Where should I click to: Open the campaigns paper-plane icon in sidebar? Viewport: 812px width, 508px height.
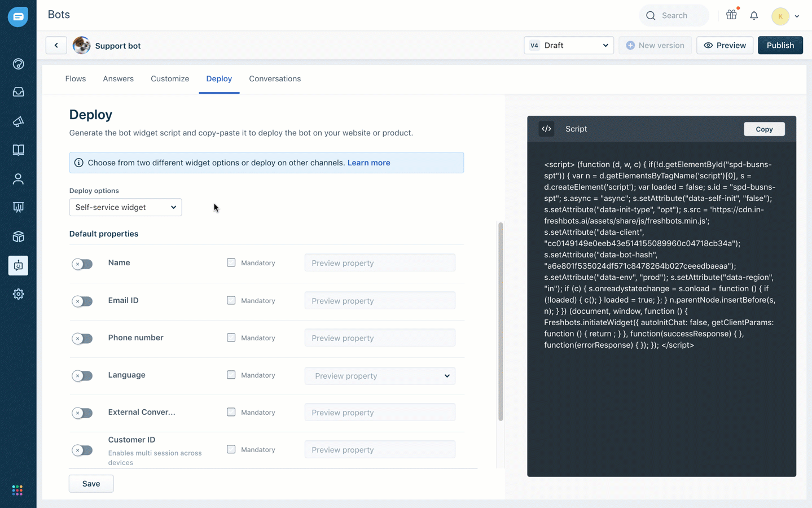(18, 121)
